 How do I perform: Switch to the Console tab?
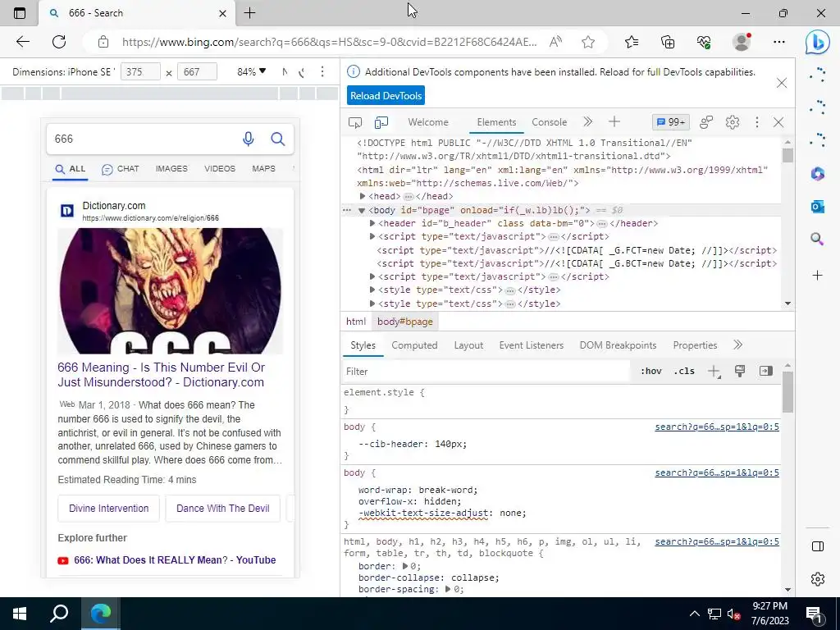pos(549,122)
